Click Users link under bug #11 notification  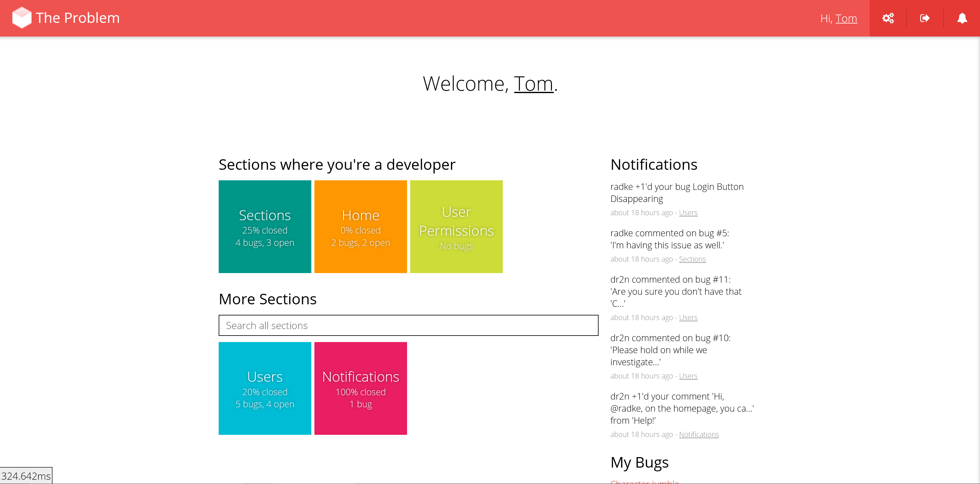click(688, 317)
